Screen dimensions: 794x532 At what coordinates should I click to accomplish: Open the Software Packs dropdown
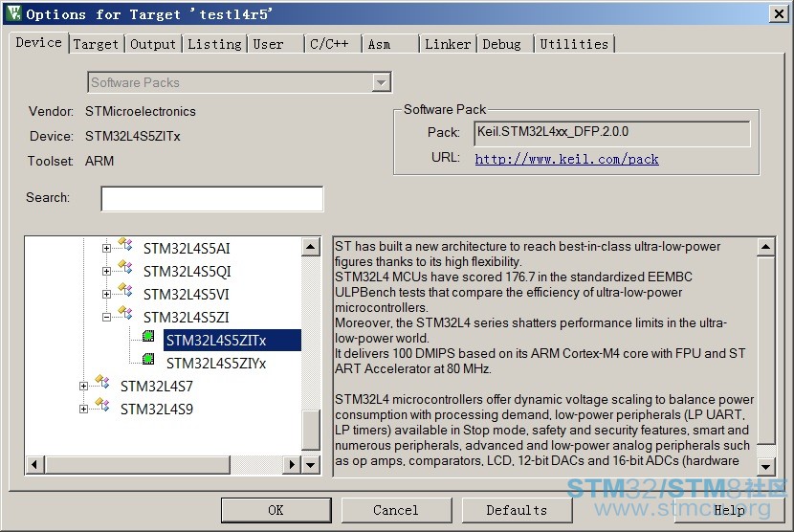381,82
